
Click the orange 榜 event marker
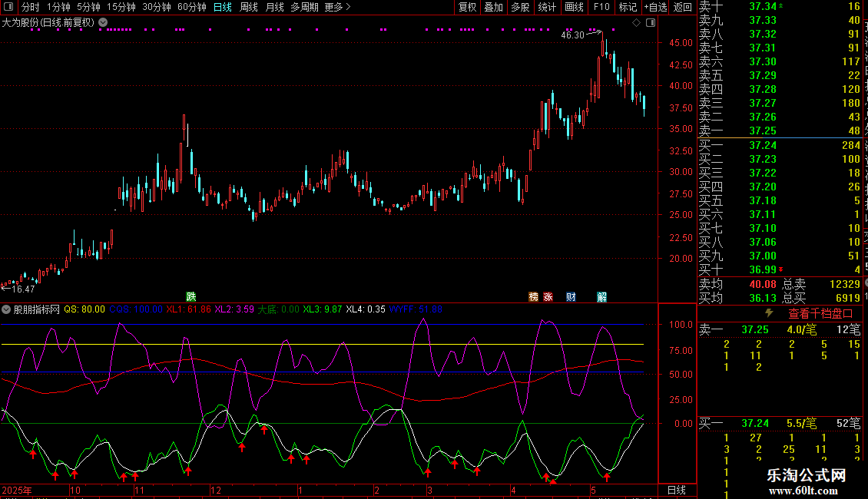coord(534,297)
